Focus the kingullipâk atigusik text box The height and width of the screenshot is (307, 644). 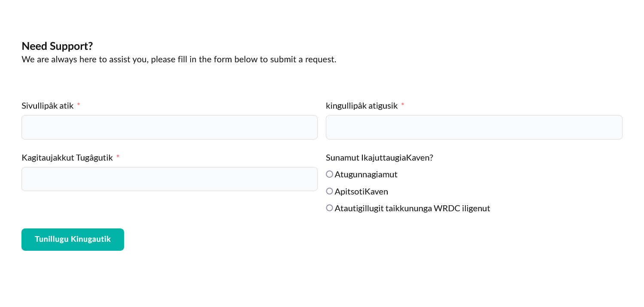[474, 127]
